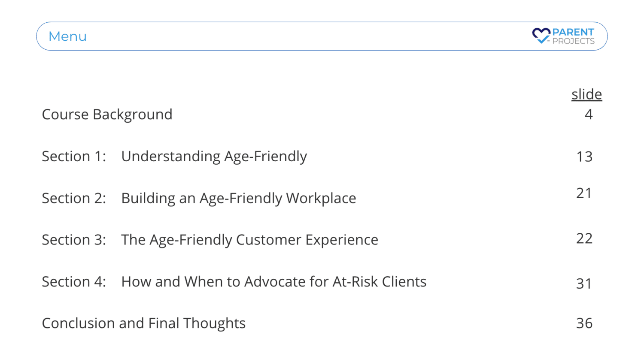Screen dimensions: 644x362
Task: Click slide number 4
Action: coord(589,115)
